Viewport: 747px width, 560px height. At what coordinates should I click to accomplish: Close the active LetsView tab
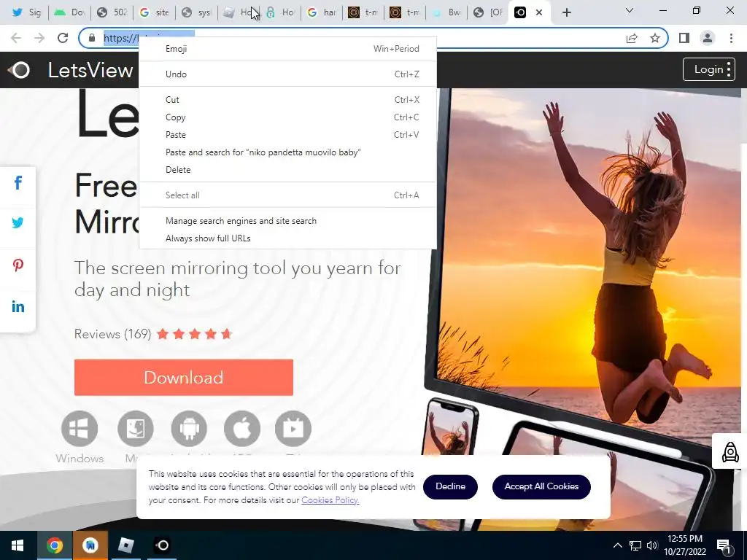539,12
